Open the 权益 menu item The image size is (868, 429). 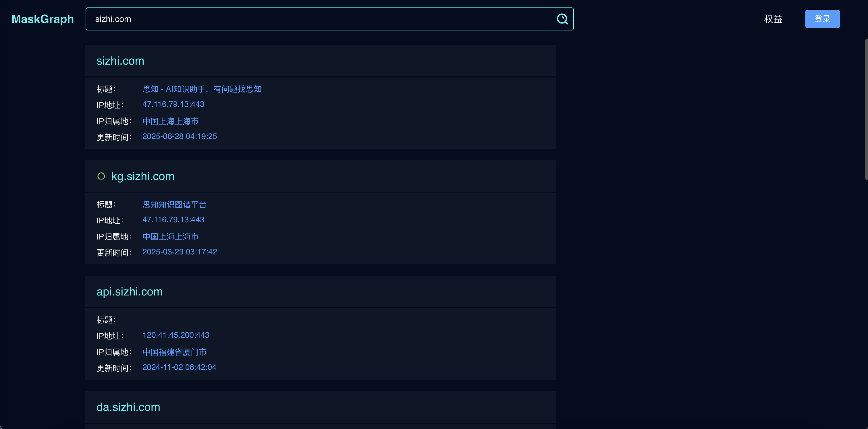773,19
